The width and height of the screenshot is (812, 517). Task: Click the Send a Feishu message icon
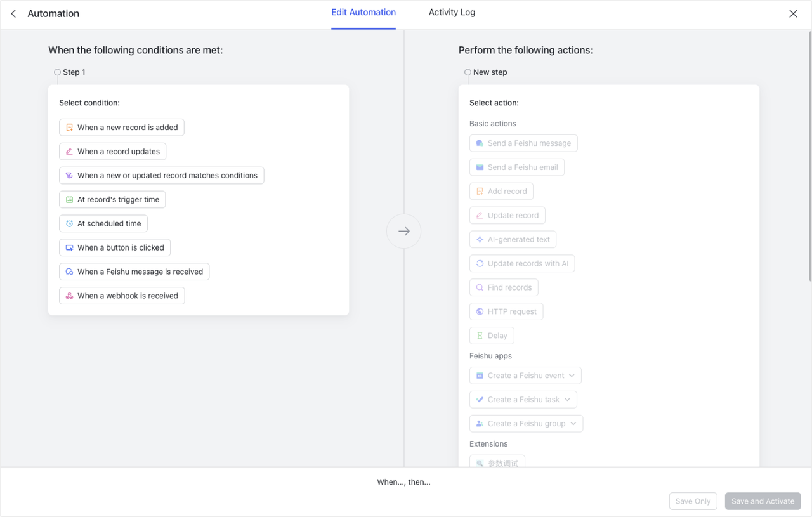coord(480,143)
